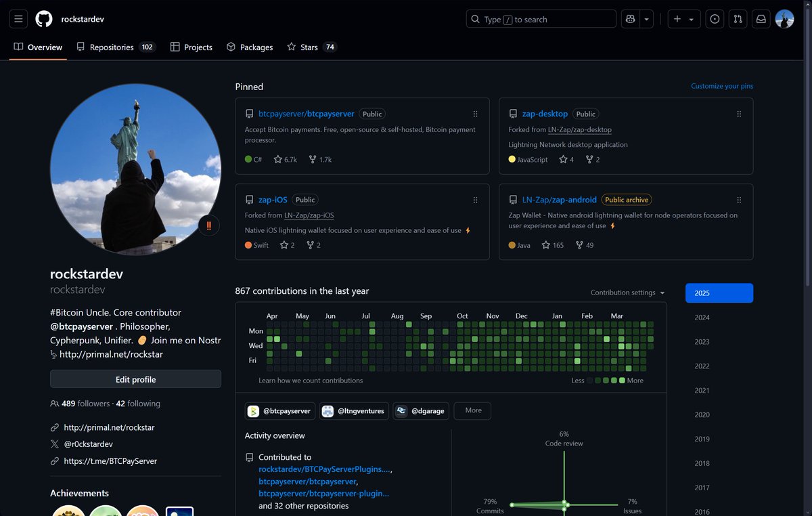Click the followers people icon
Viewport: 812px width, 516px height.
55,404
